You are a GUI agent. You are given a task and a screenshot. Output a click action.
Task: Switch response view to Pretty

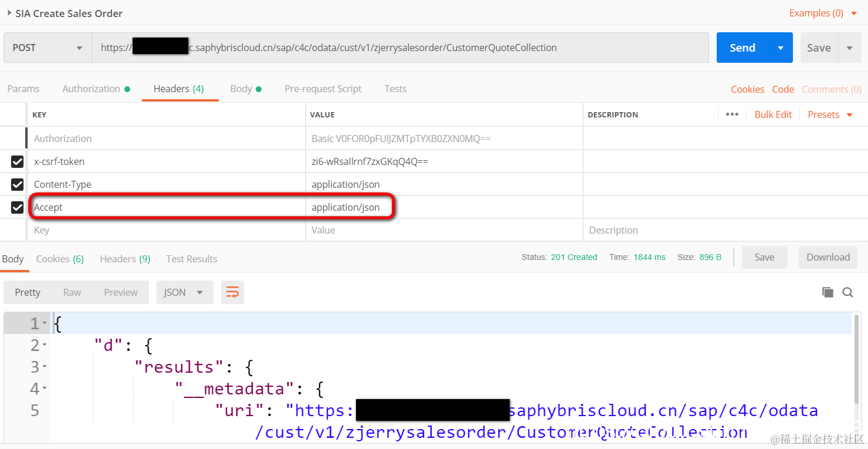point(28,292)
